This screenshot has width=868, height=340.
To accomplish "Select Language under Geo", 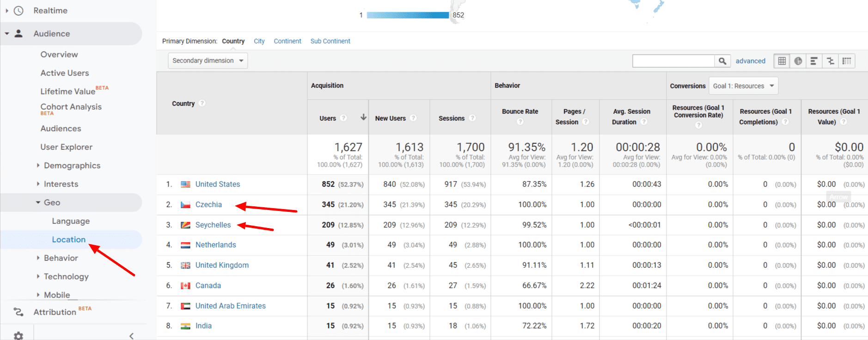I will 71,221.
